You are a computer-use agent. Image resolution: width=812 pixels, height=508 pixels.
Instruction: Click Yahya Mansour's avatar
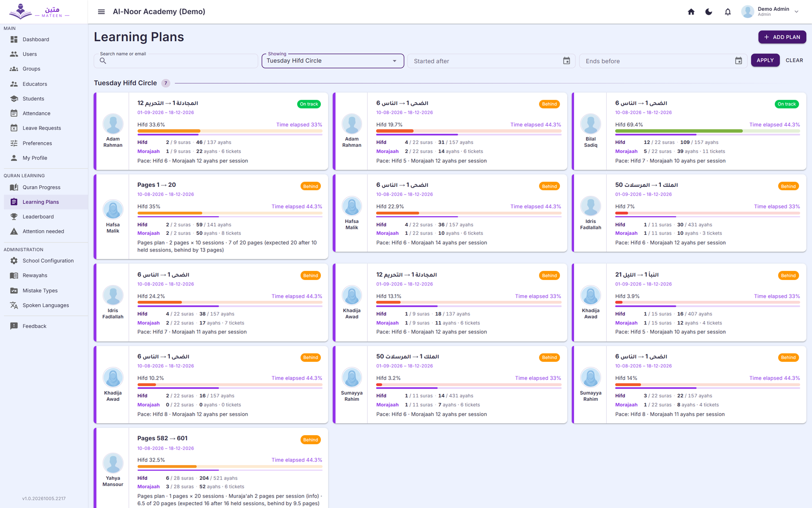tap(113, 463)
